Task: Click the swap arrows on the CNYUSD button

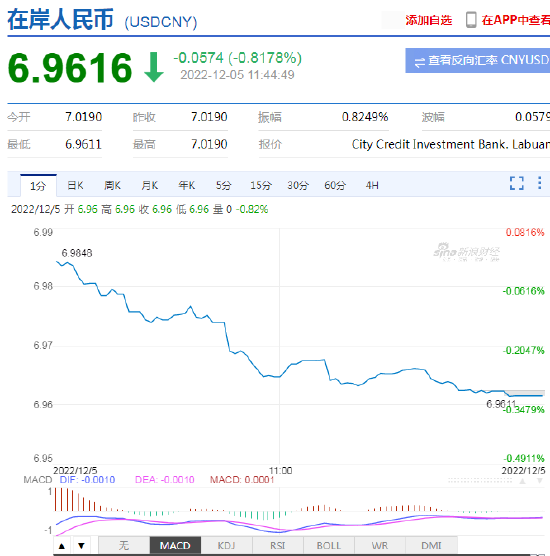Action: [420, 62]
